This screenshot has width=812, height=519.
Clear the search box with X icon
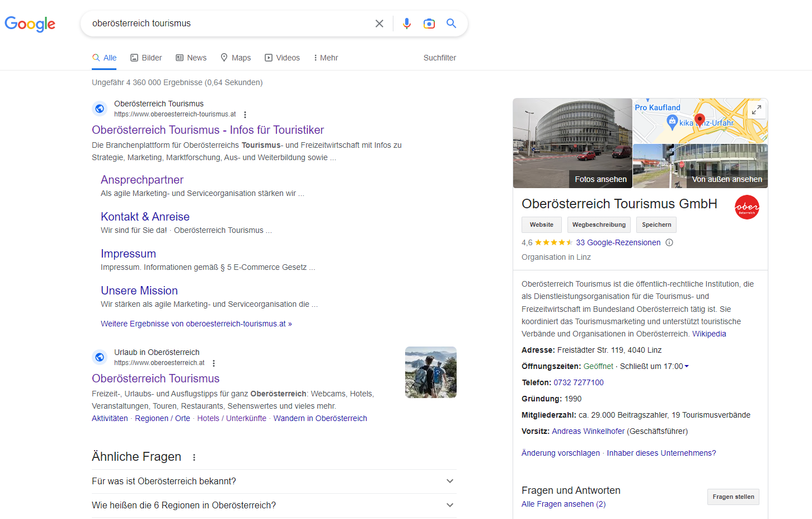coord(379,24)
